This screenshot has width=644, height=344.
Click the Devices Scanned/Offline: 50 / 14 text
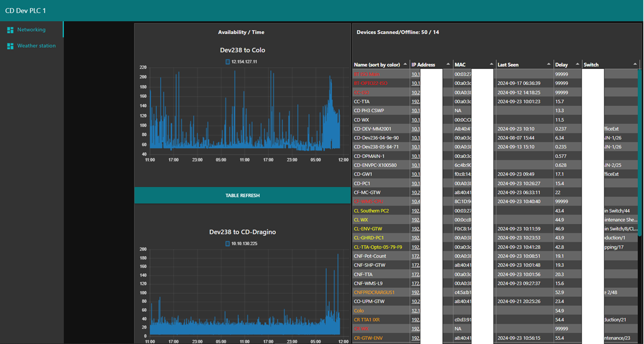(x=398, y=32)
